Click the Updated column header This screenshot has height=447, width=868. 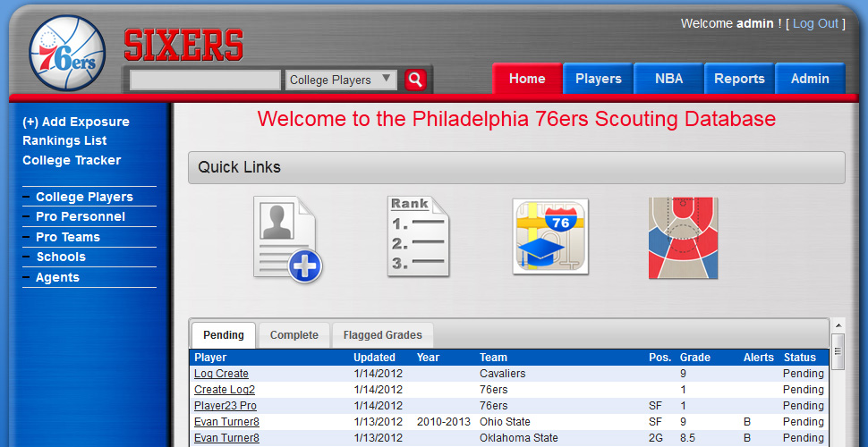point(374,358)
